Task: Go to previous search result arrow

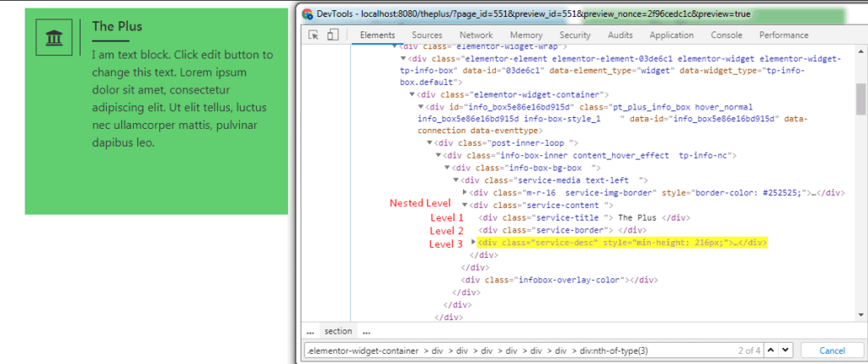Action: click(769, 350)
